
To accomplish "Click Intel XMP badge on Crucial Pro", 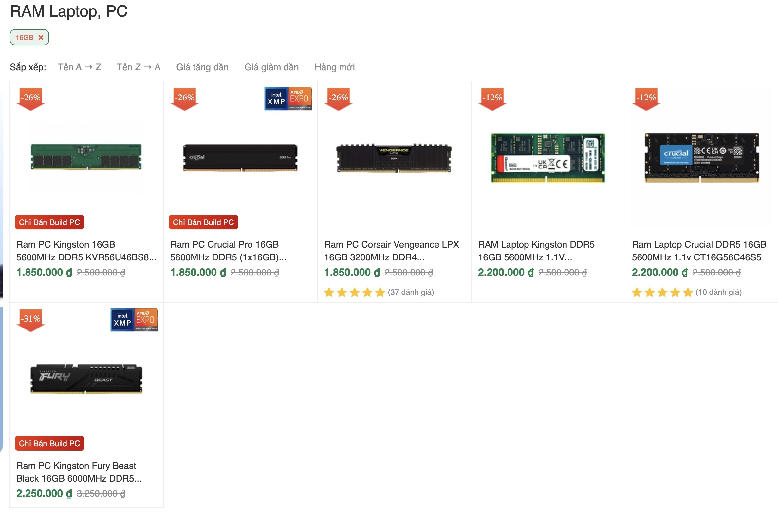I will [x=276, y=98].
